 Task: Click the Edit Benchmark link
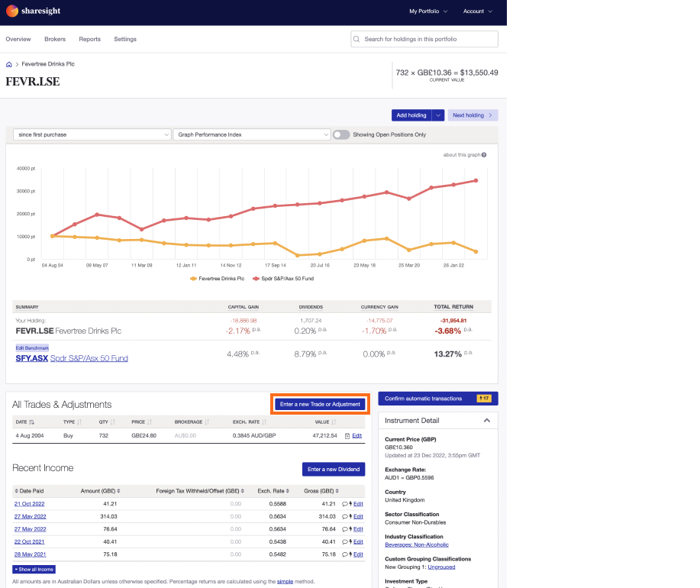(32, 348)
